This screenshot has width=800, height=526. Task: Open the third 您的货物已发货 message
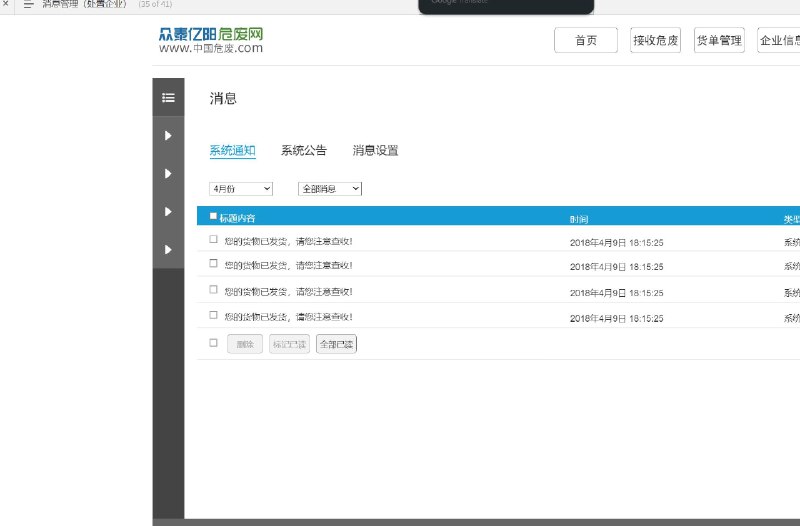coord(288,292)
